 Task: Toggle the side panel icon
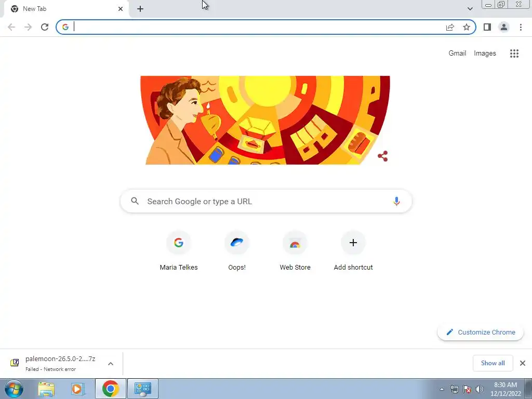coord(487,27)
